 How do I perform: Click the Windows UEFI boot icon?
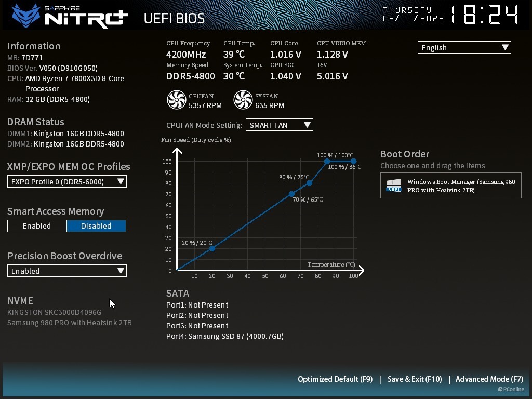coord(394,185)
